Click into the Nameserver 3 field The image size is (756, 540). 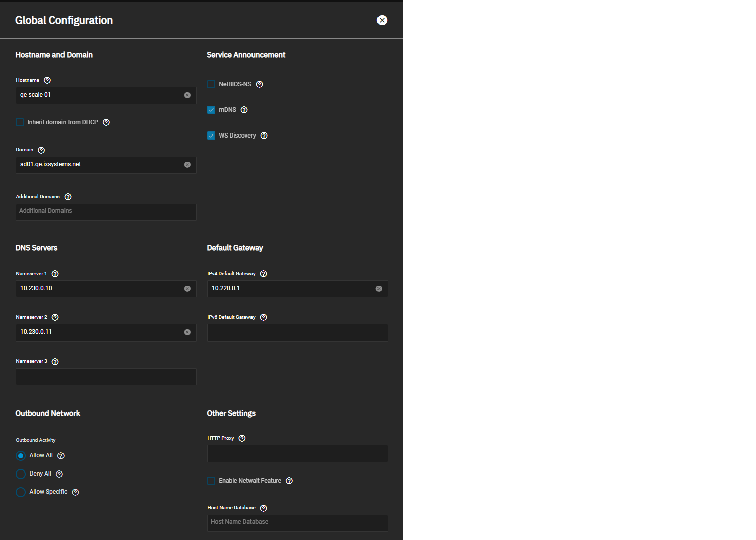click(106, 377)
